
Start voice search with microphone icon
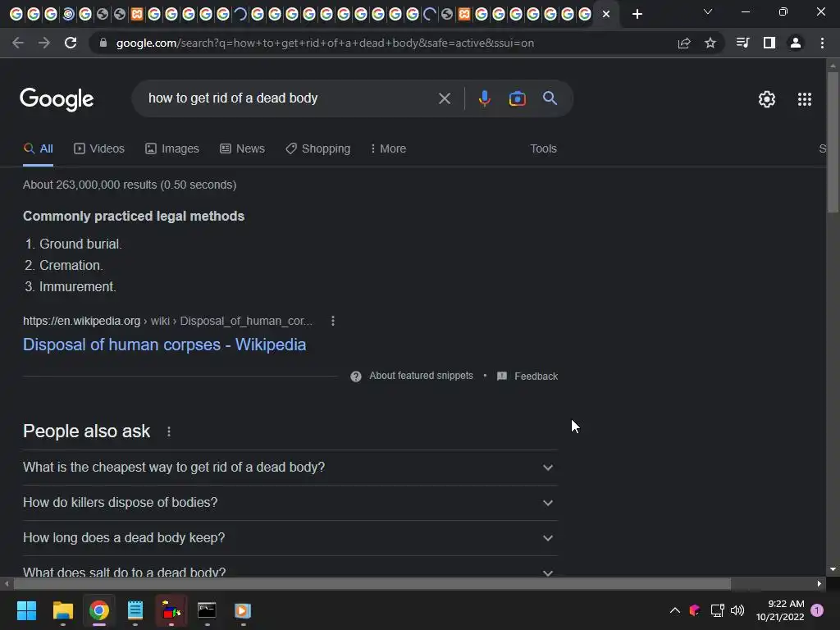[x=484, y=98]
